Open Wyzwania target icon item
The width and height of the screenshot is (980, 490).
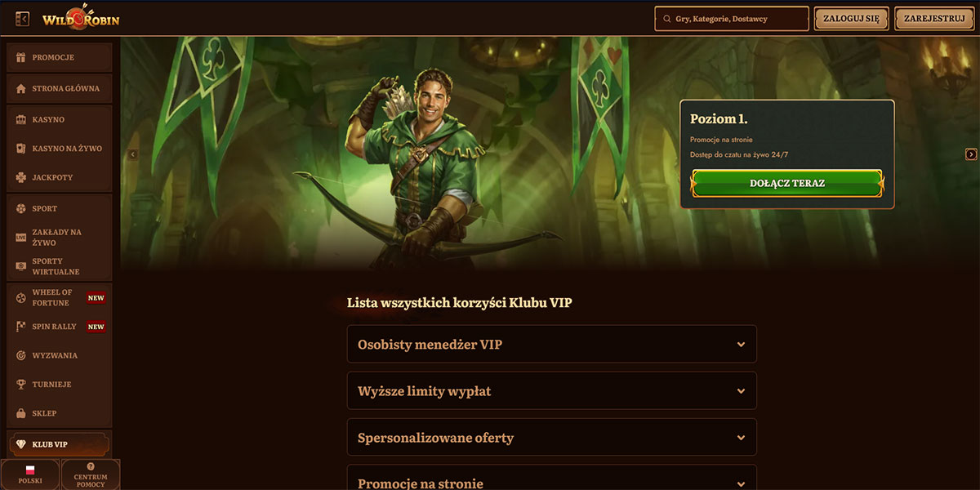tap(21, 355)
